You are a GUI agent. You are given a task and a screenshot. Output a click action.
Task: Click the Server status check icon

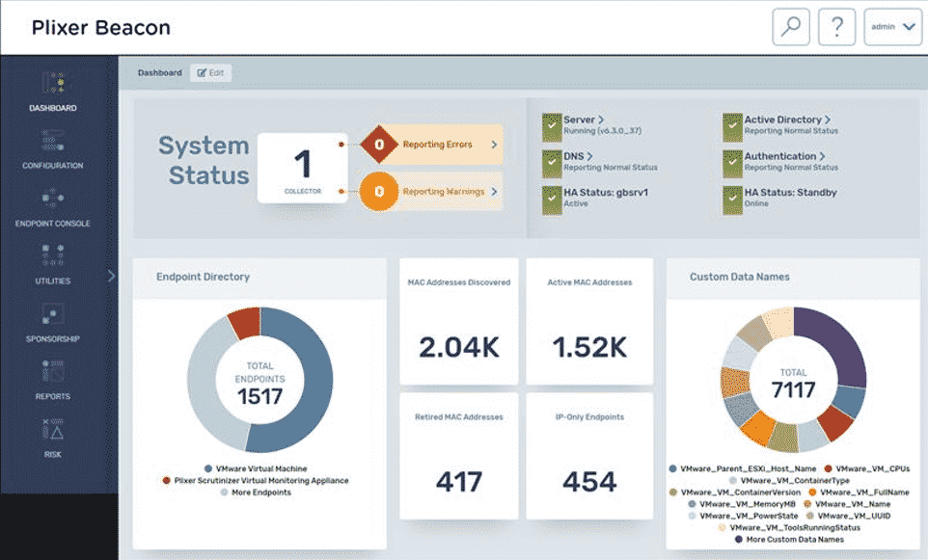point(552,126)
